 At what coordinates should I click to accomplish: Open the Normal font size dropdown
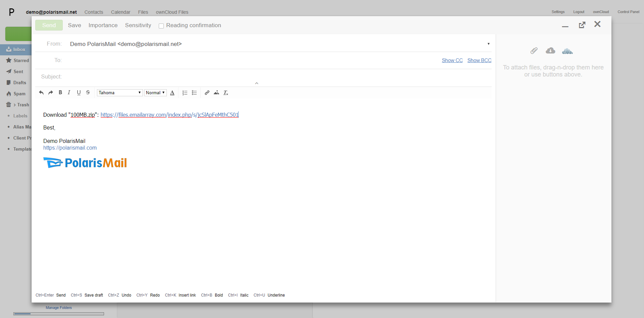[x=155, y=93]
